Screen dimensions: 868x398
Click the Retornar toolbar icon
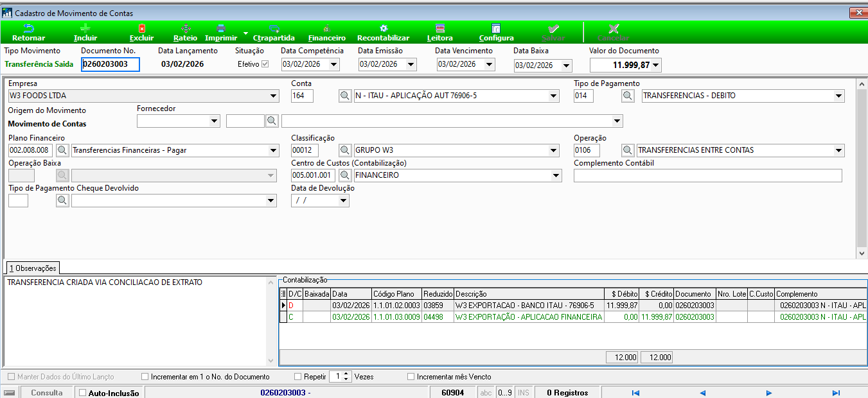pos(29,28)
